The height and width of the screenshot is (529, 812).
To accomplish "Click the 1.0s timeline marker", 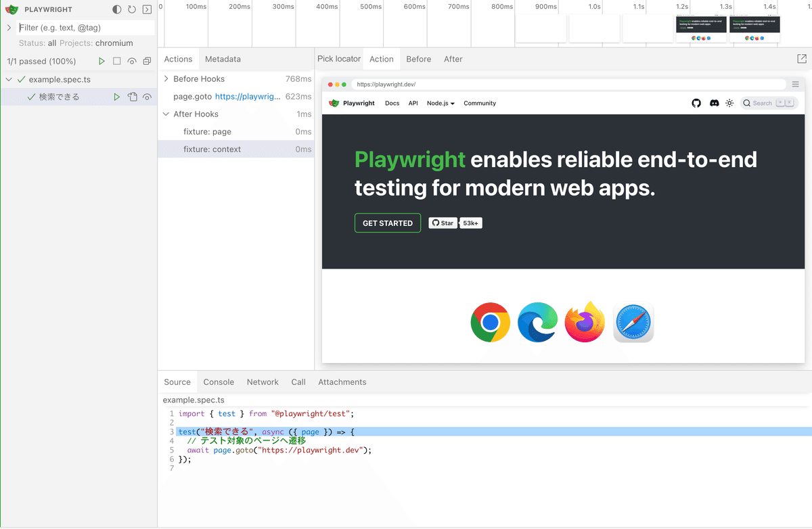I will (594, 6).
